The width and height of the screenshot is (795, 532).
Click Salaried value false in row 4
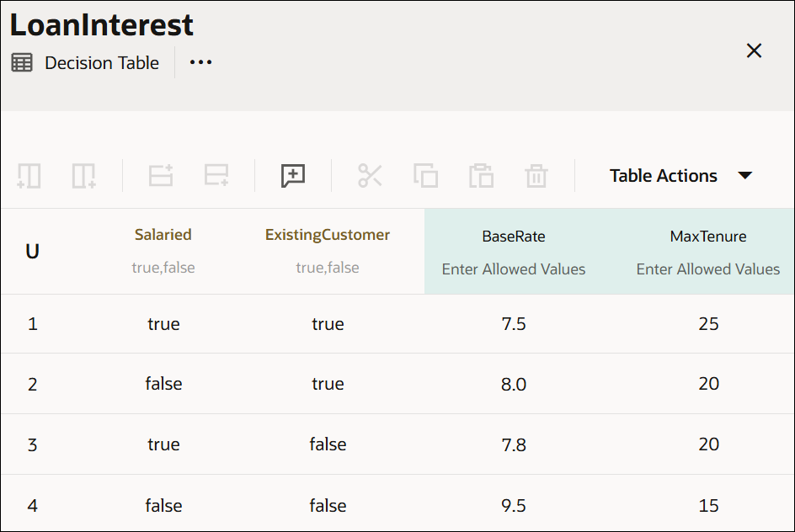(x=163, y=506)
